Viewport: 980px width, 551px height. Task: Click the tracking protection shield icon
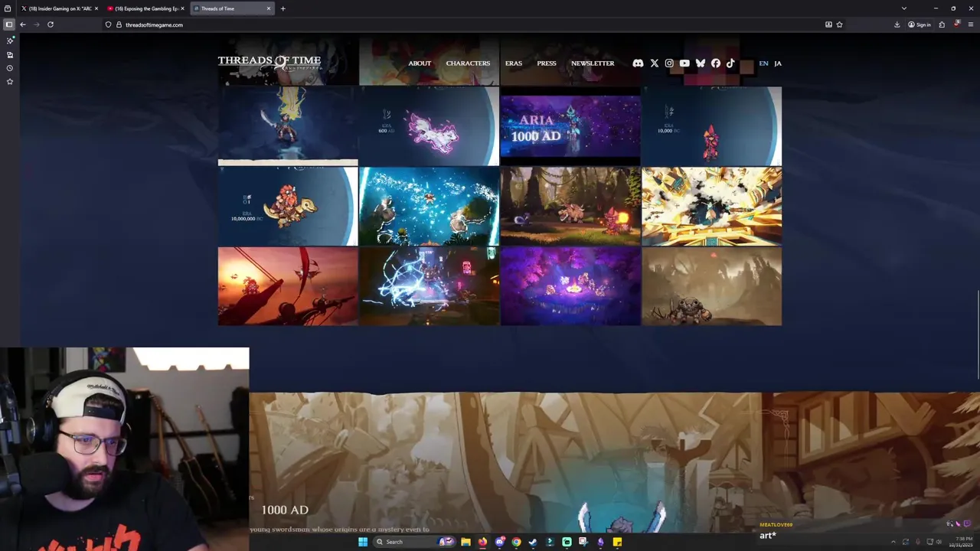tap(108, 24)
